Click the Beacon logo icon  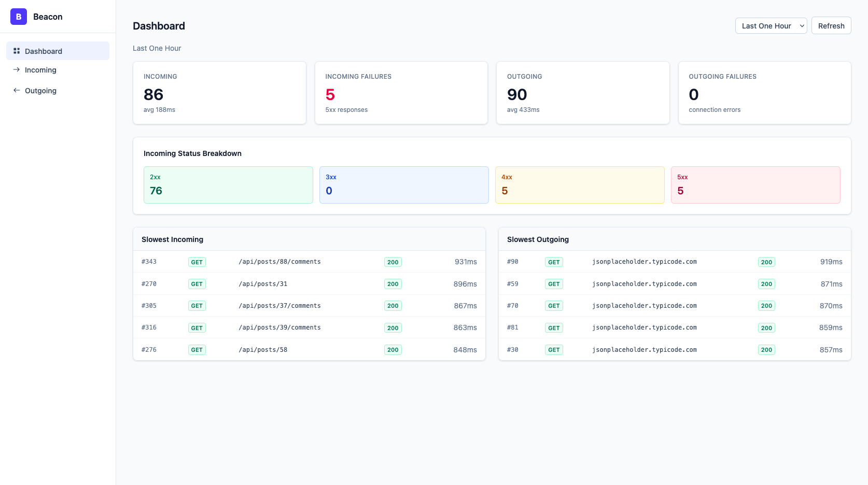coord(19,17)
